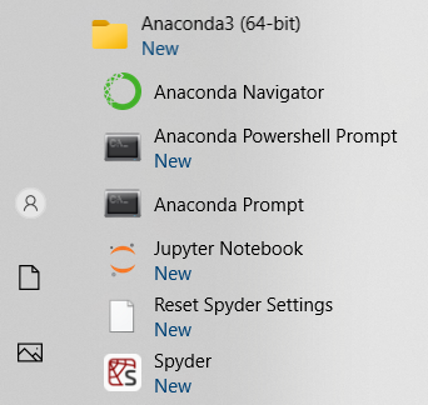The image size is (428, 405).
Task: Click the yellow Anaconda3 folder icon
Action: [x=110, y=34]
